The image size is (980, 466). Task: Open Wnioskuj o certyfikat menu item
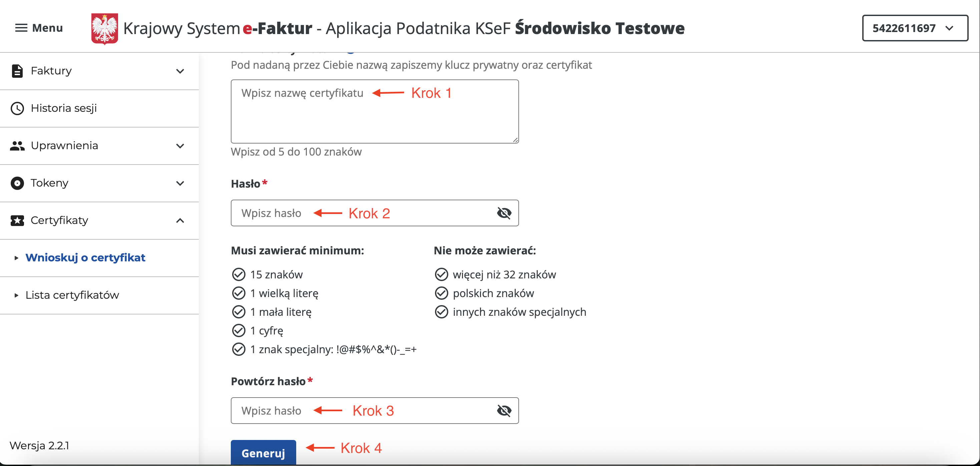[85, 258]
